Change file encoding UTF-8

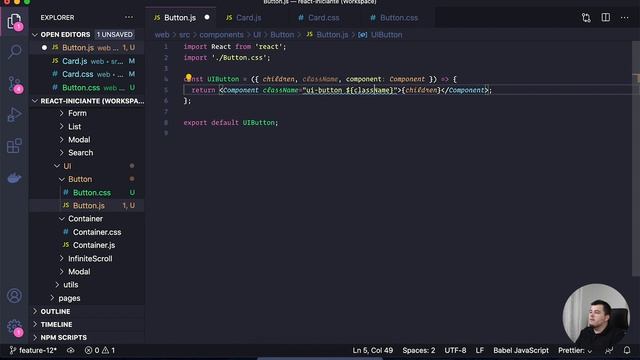point(455,350)
